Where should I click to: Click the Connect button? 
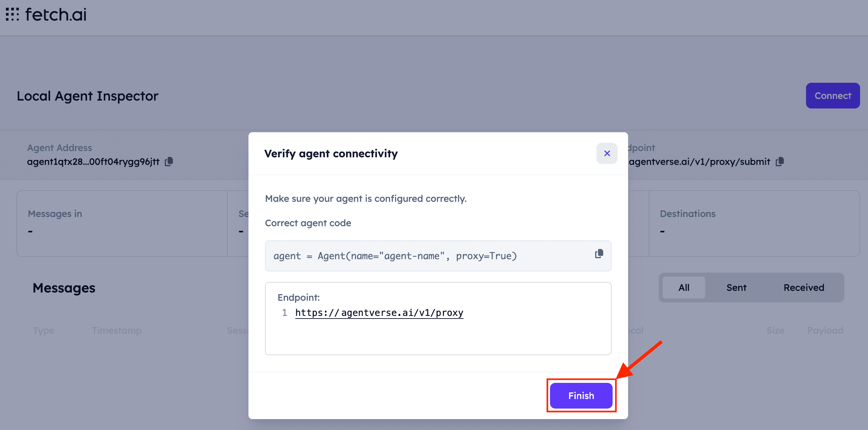[x=832, y=96]
